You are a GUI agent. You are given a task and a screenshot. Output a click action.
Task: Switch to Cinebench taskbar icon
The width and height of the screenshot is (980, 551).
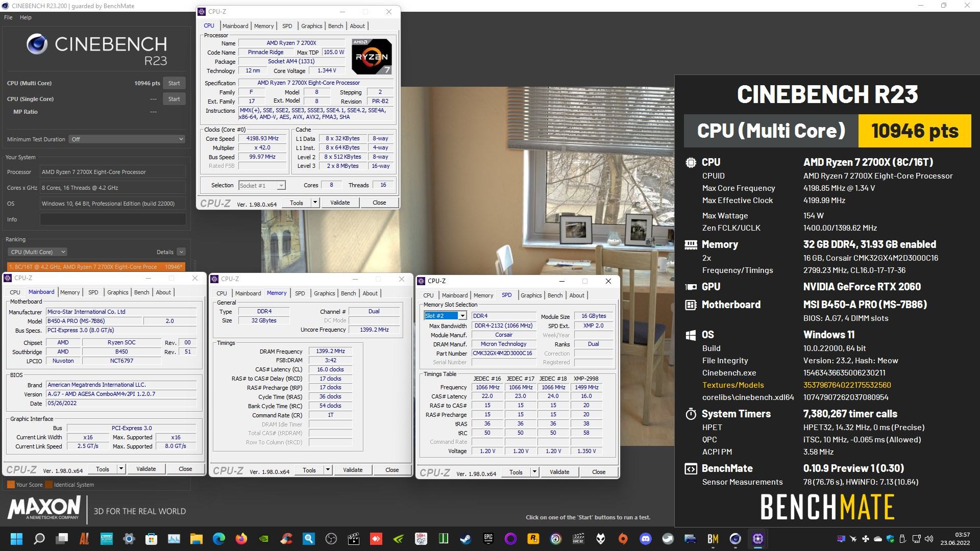(x=736, y=539)
